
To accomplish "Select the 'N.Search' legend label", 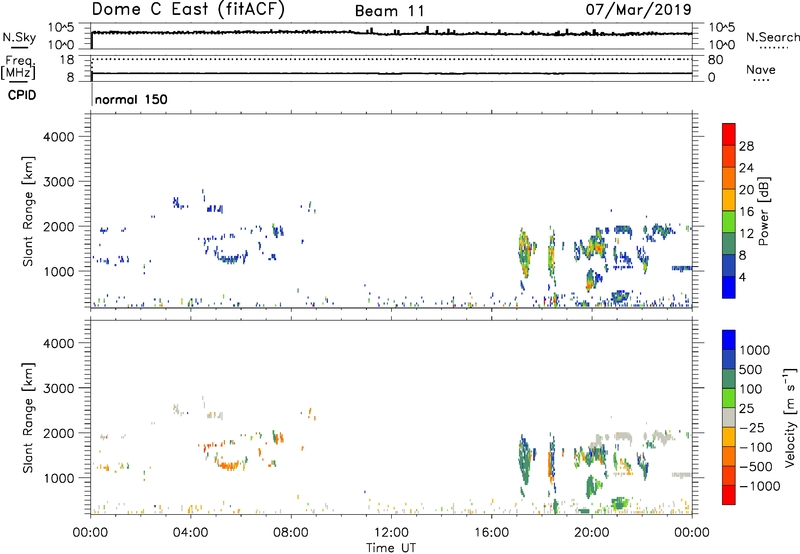I will pyautogui.click(x=772, y=37).
